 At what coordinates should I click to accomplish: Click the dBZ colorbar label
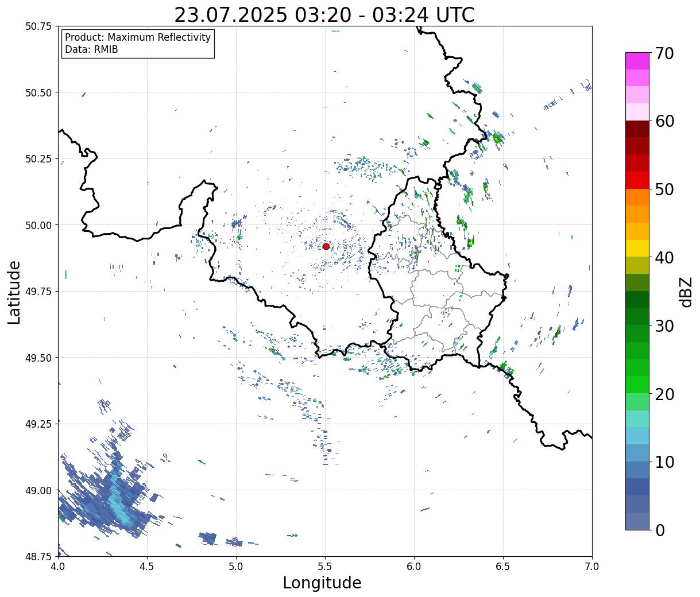click(686, 292)
